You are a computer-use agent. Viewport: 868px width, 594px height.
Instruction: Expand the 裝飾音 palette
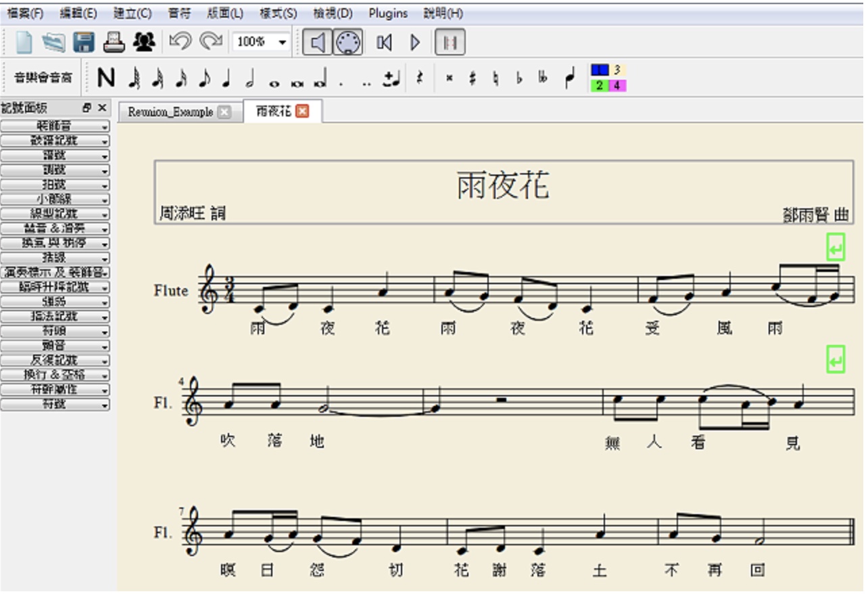pos(55,127)
